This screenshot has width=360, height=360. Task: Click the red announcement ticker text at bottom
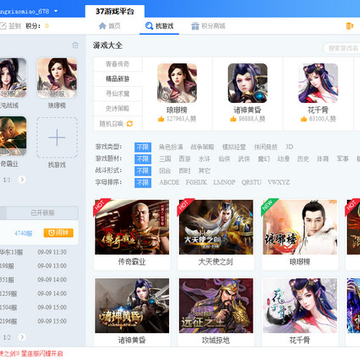pos(31,354)
